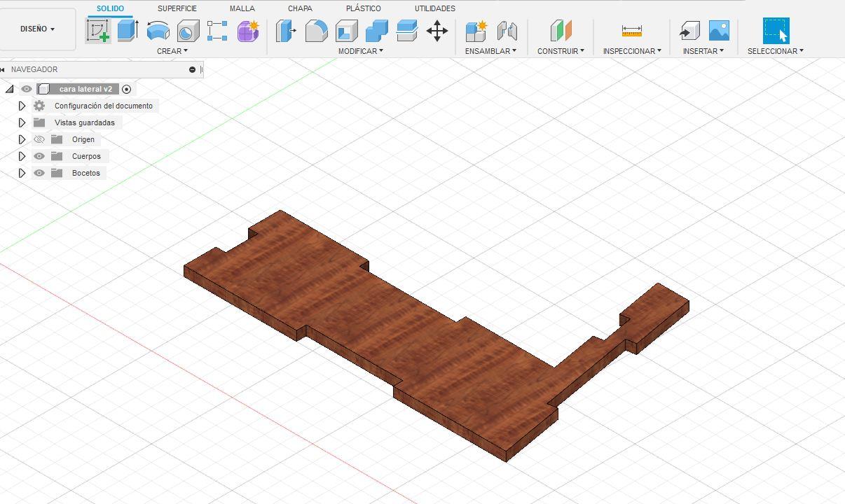Open the purple Create Form tool
The width and height of the screenshot is (845, 504).
click(248, 31)
